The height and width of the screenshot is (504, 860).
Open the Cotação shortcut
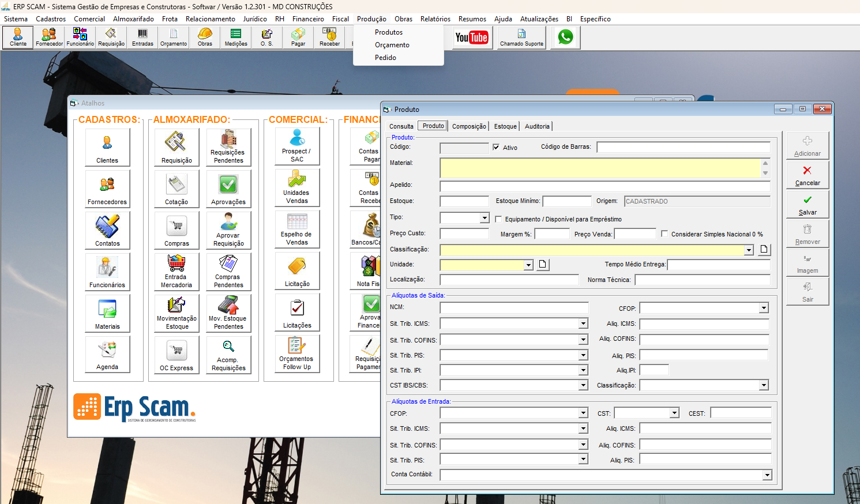(176, 189)
